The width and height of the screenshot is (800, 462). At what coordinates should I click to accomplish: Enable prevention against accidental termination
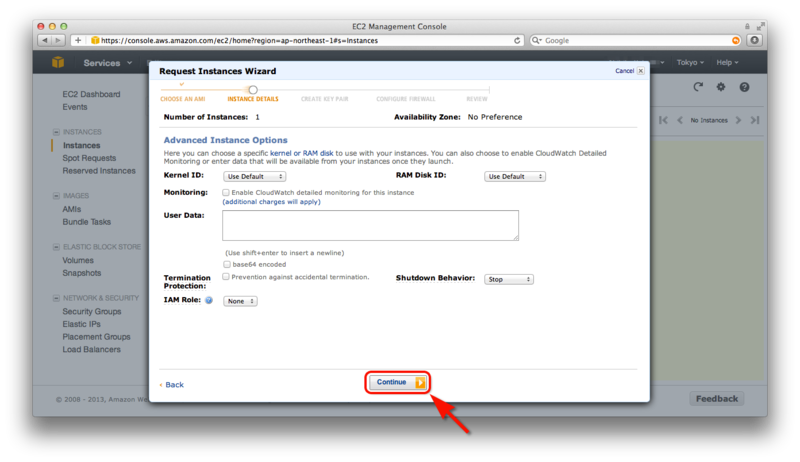pyautogui.click(x=226, y=277)
